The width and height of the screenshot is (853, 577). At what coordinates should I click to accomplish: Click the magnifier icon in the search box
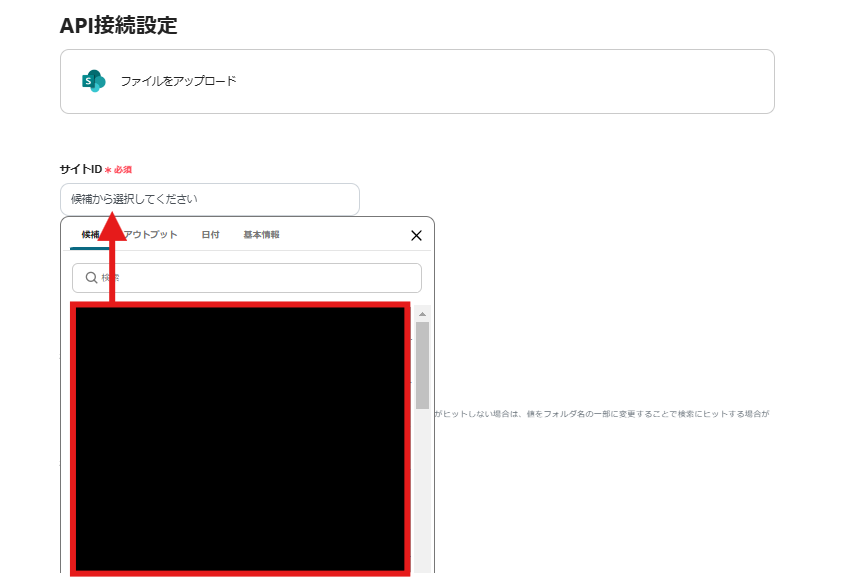(x=91, y=278)
